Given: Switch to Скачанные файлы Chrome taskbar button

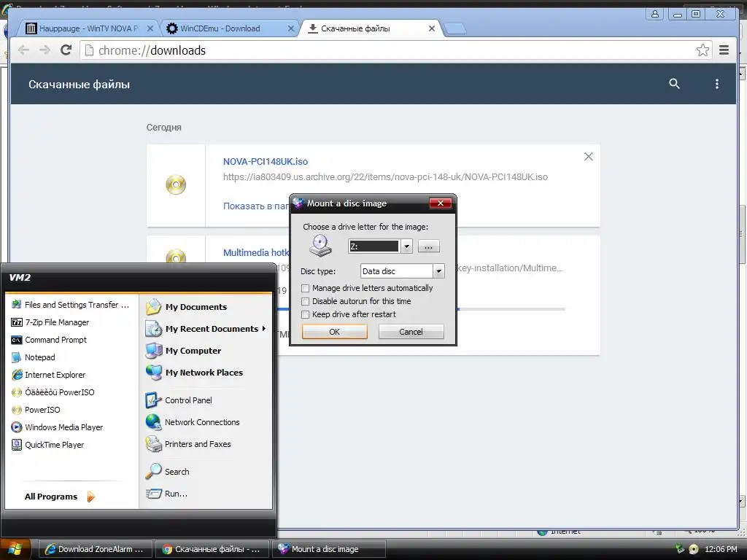Looking at the screenshot, I should 212,549.
